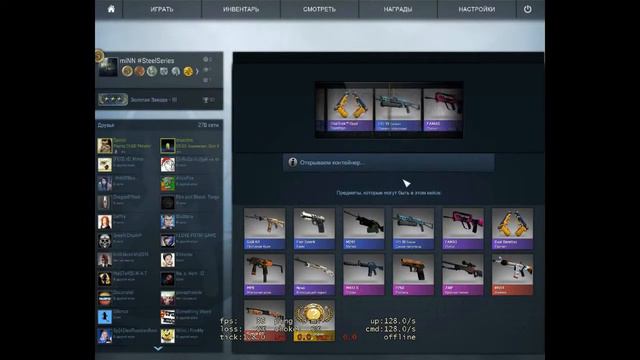The width and height of the screenshot is (640, 360).
Task: Select the pink FAMAS item in the grid
Action: (463, 229)
